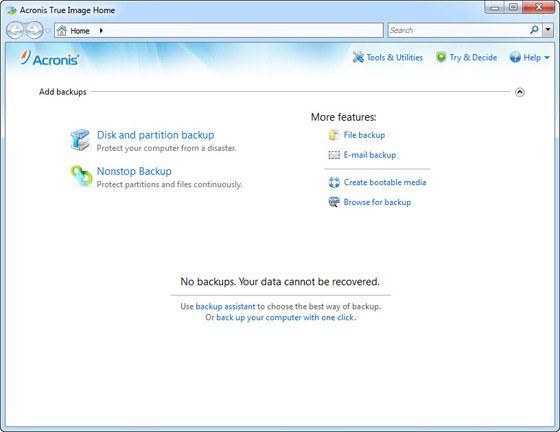Click the E-mail backup envelope icon
Image resolution: width=560 pixels, height=432 pixels.
tap(334, 155)
